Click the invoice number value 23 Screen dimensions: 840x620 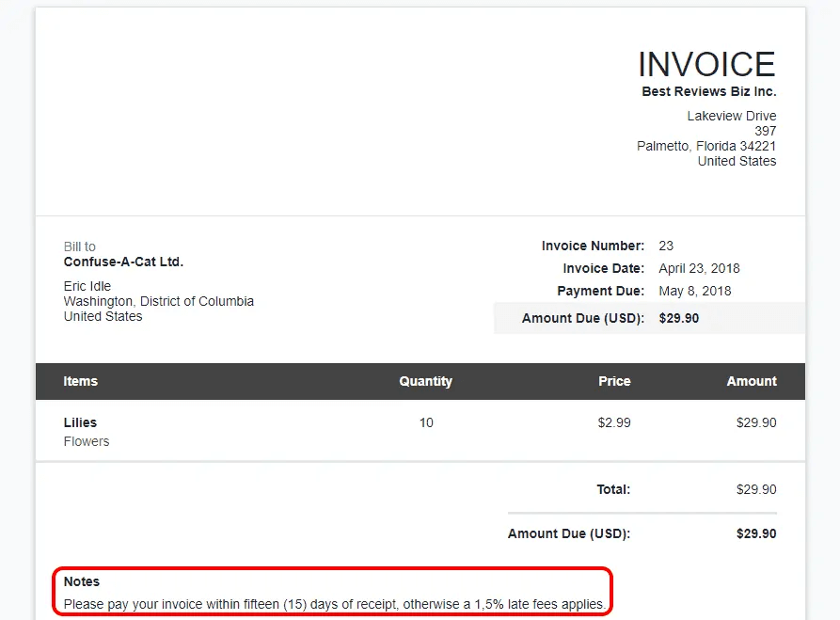[666, 246]
